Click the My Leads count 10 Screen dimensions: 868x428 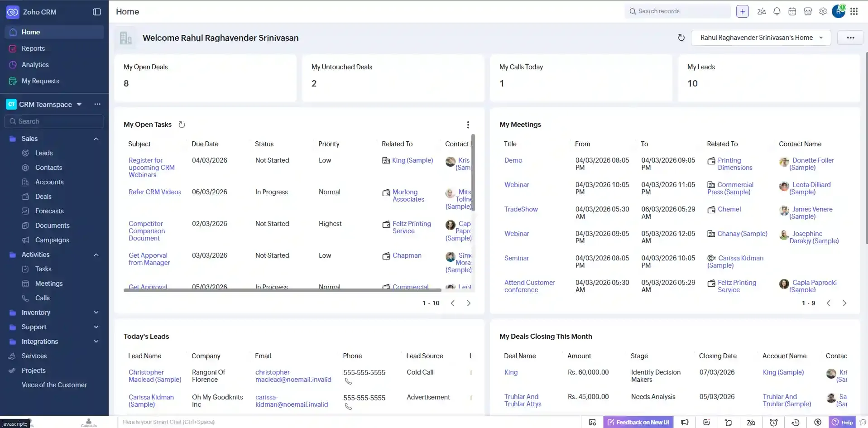click(x=692, y=83)
